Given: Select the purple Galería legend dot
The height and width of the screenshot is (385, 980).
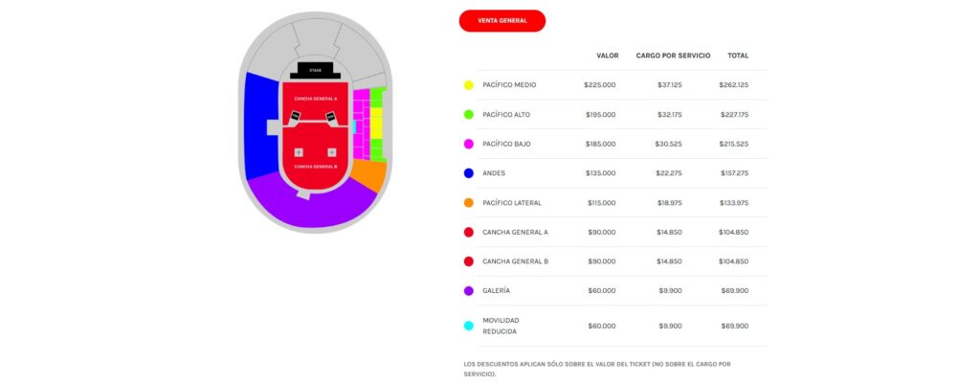Looking at the screenshot, I should pos(468,290).
